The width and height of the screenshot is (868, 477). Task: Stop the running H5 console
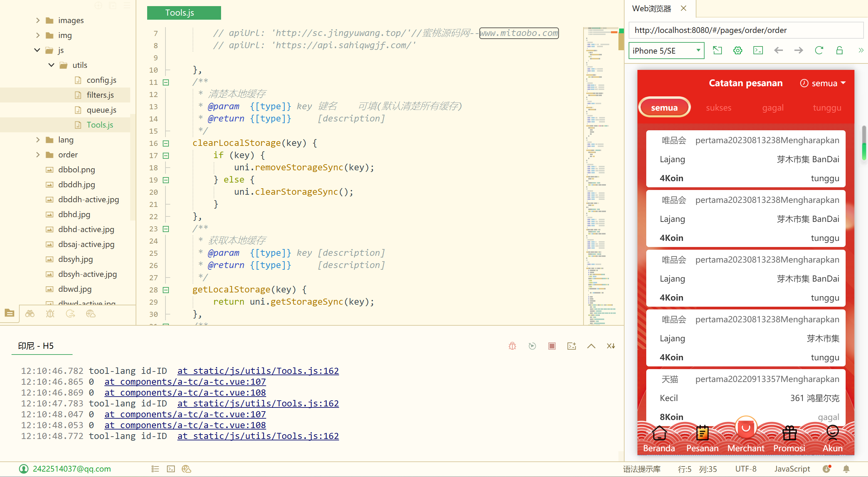coord(552,346)
